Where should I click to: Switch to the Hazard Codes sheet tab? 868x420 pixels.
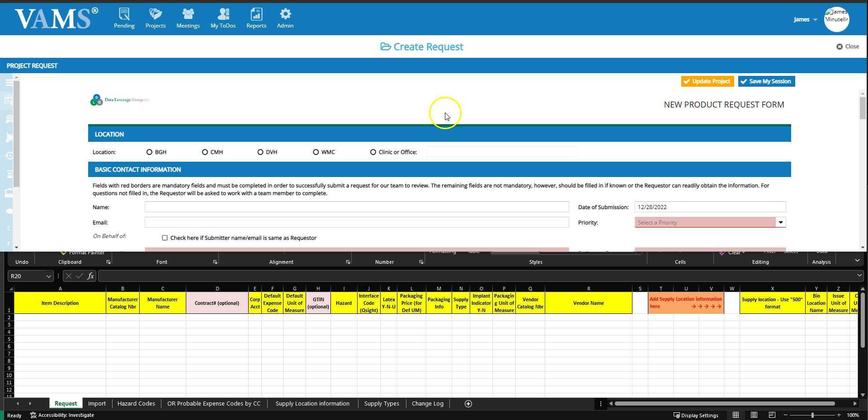tap(136, 404)
